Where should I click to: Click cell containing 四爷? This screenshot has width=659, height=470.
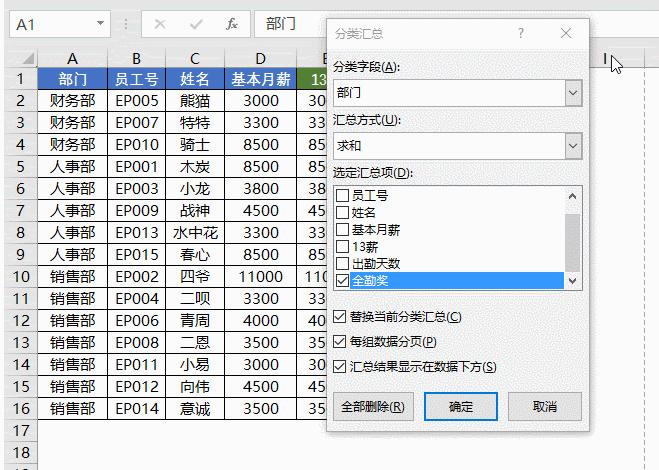pos(195,277)
